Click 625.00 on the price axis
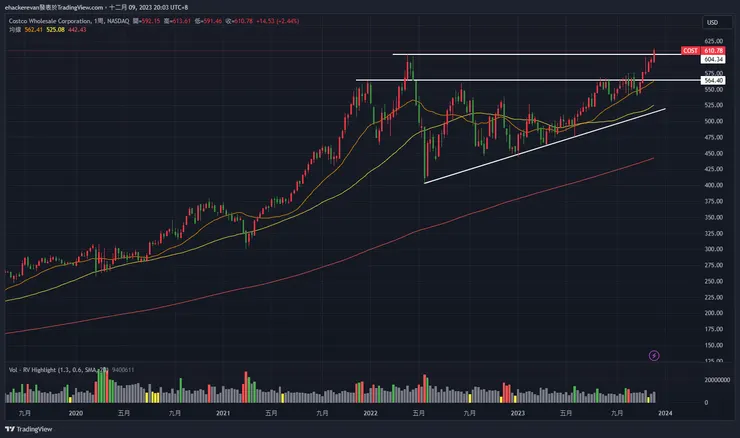Screen dimensions: 740x438 point(713,41)
